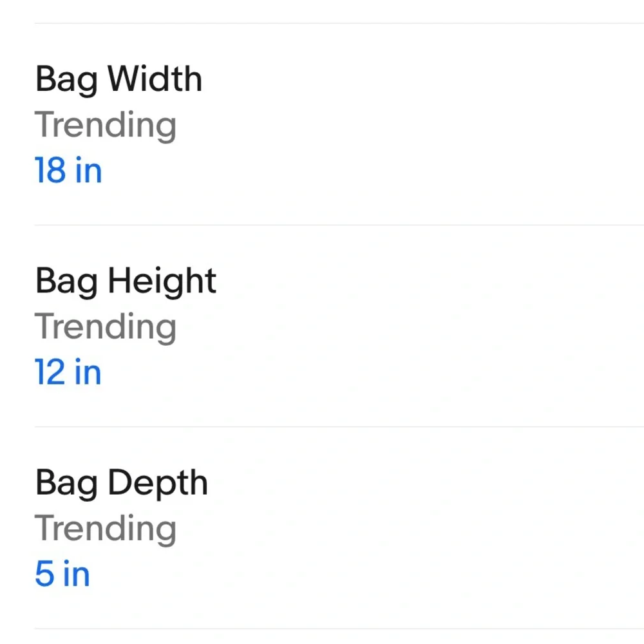Tap empty space in Bag Width row
The width and height of the screenshot is (644, 644).
pyautogui.click(x=411, y=124)
